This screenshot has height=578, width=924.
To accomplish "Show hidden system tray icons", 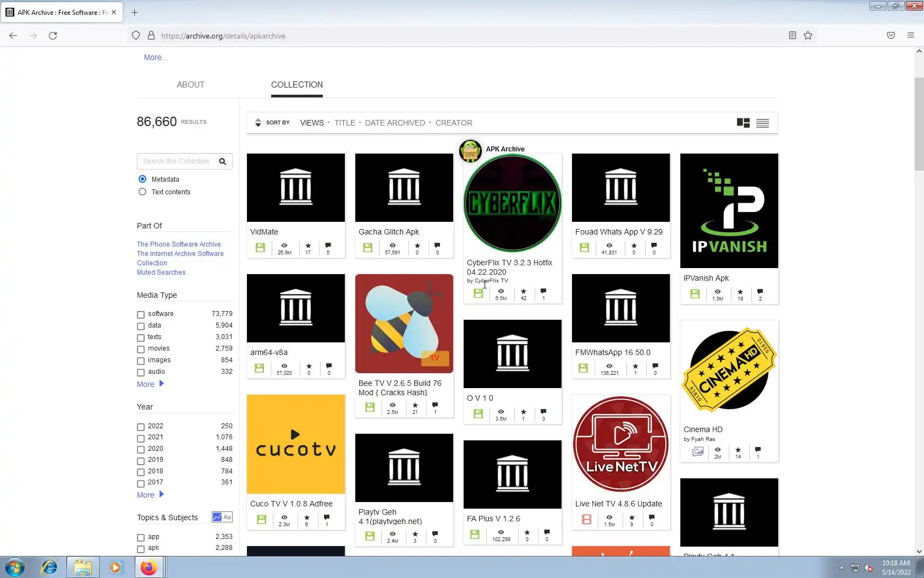I will pyautogui.click(x=841, y=568).
